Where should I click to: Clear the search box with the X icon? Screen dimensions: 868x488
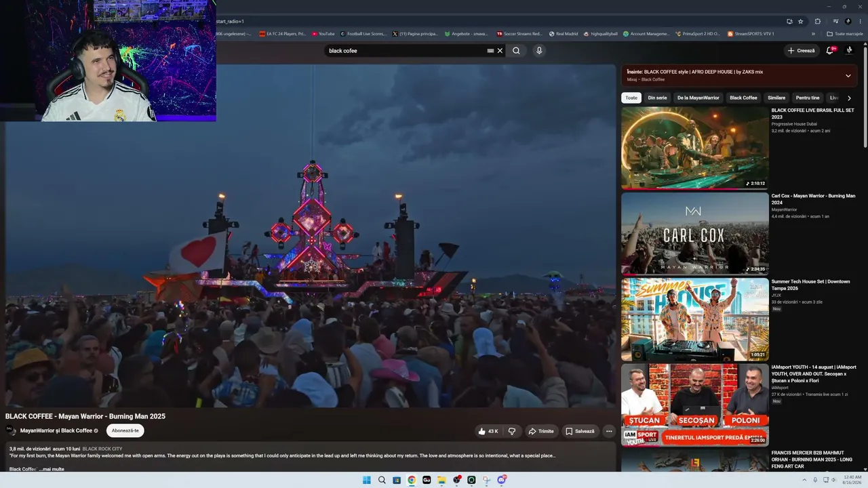pos(500,51)
